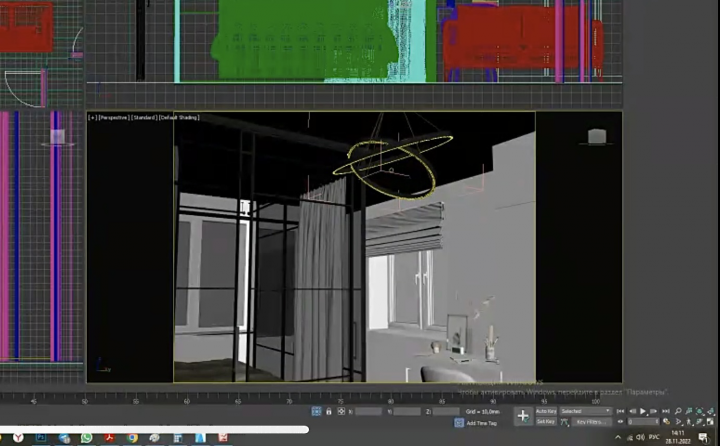The width and height of the screenshot is (720, 446).
Task: Toggle Absolute/Offset transform type-in mode icon
Action: [x=341, y=411]
